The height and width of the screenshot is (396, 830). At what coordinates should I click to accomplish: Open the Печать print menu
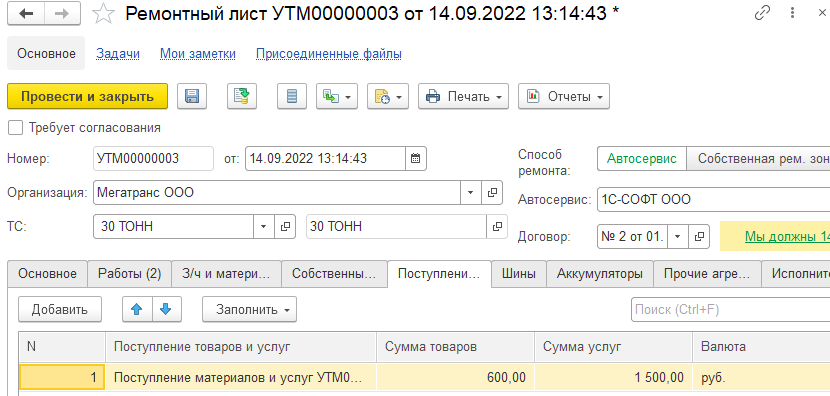463,96
